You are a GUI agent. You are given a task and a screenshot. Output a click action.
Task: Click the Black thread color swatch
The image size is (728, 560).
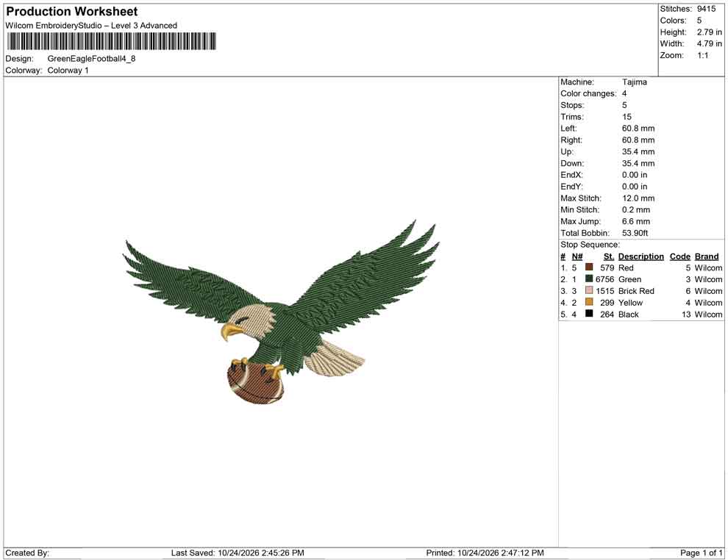[x=589, y=314]
